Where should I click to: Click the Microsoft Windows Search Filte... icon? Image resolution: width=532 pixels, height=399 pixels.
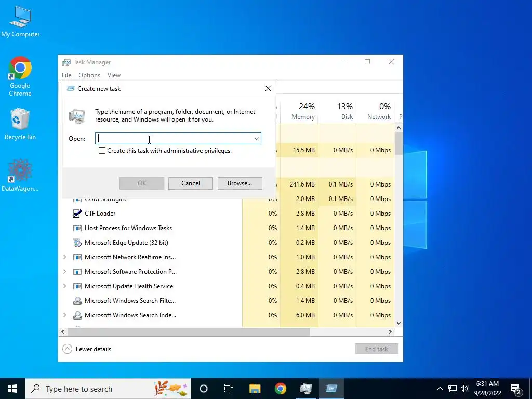(77, 301)
